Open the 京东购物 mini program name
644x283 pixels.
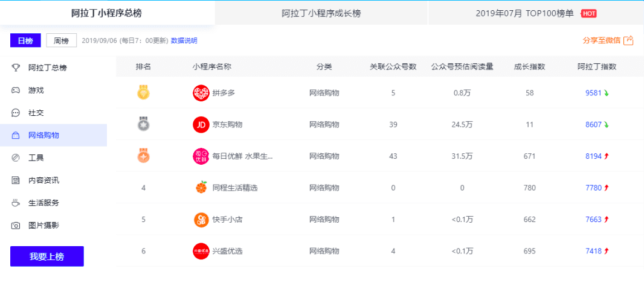[228, 125]
